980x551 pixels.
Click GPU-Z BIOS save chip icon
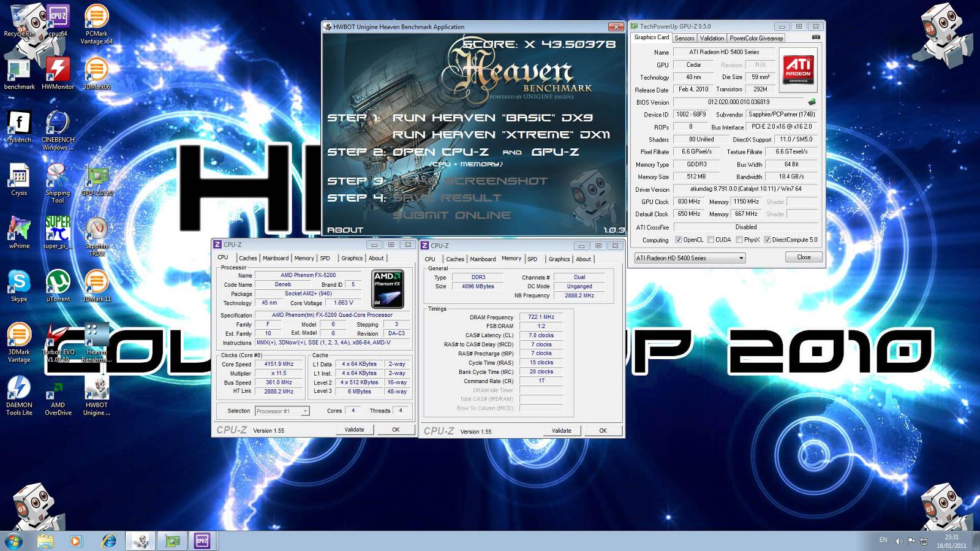pyautogui.click(x=812, y=102)
